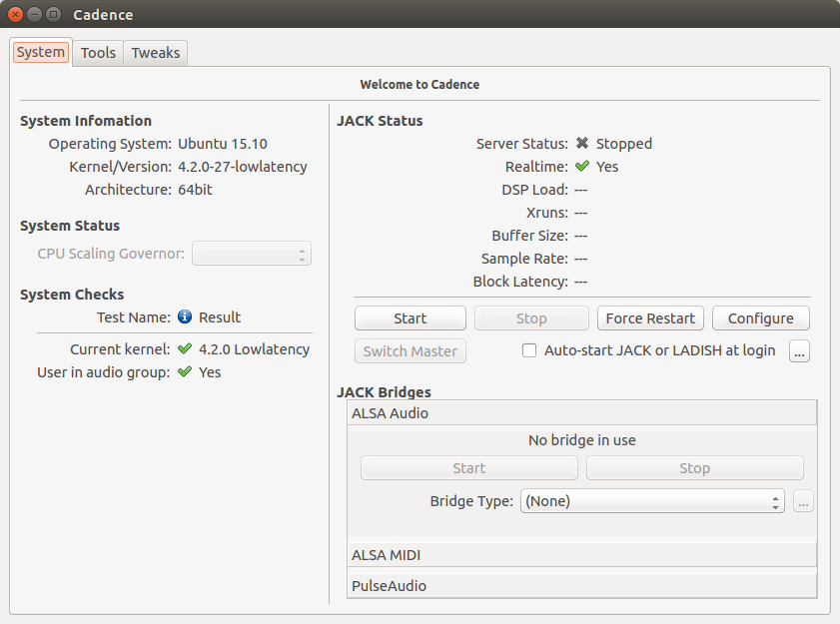This screenshot has height=624, width=840.
Task: Enable Auto-start JACK or LADISH at login
Action: pos(529,350)
